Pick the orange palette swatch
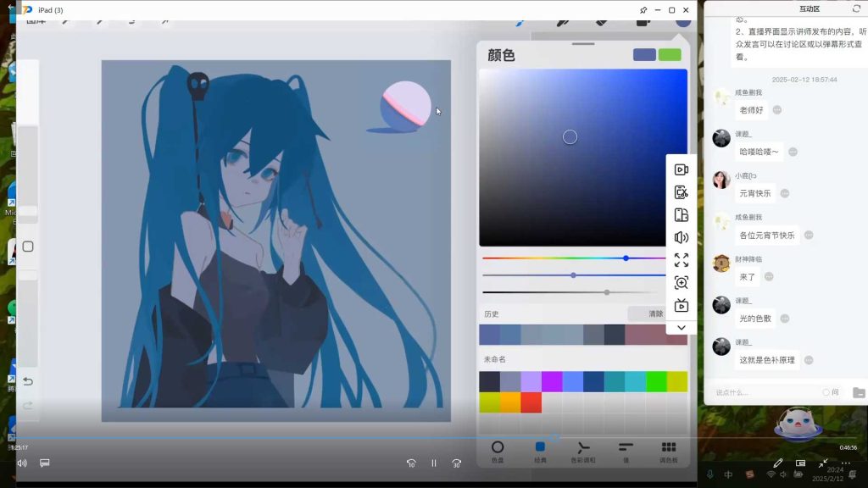 (510, 402)
